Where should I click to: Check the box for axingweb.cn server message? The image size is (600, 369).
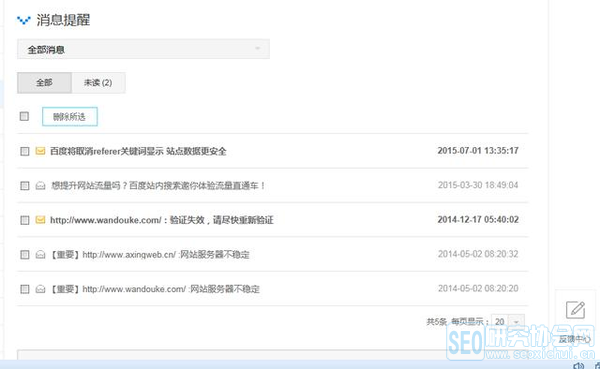[x=24, y=255]
